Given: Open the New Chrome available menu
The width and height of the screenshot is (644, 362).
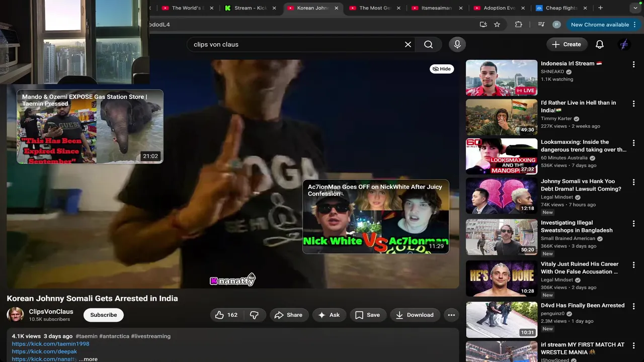Looking at the screenshot, I should point(603,24).
